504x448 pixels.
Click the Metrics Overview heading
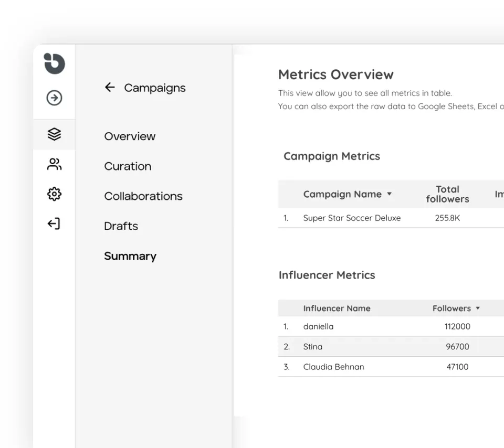click(336, 74)
